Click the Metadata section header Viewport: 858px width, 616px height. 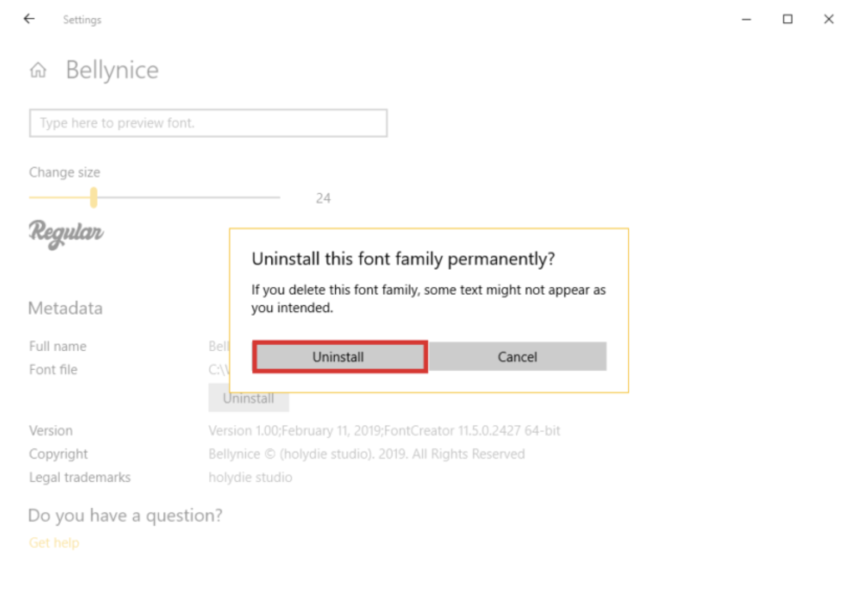coord(65,308)
